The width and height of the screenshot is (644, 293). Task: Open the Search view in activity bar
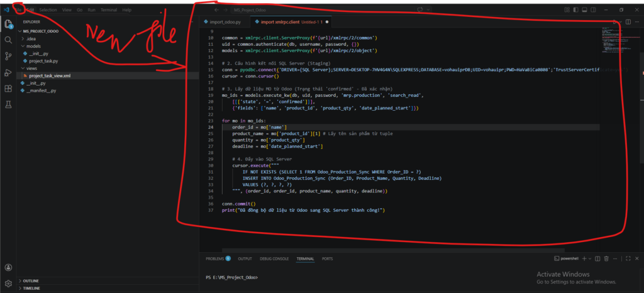tap(8, 40)
